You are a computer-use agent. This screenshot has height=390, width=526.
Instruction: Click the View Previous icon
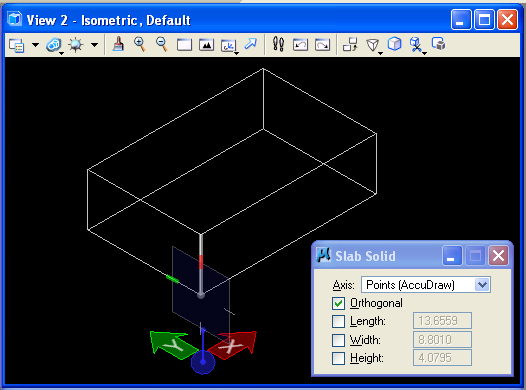(300, 45)
